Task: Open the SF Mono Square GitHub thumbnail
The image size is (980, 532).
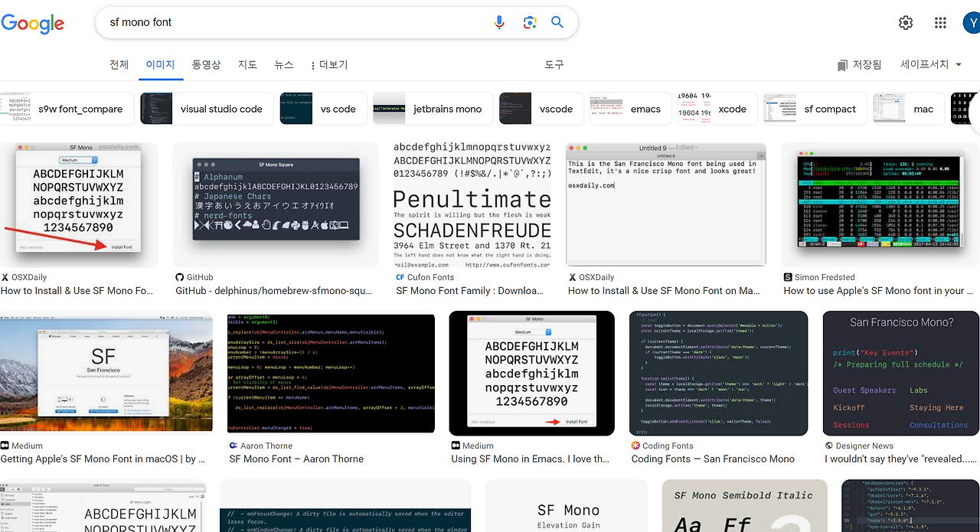Action: click(276, 204)
